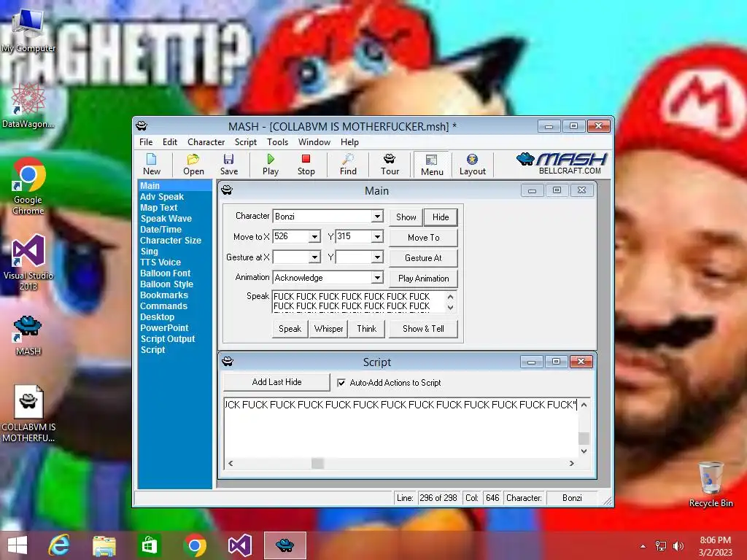Click the Play Animation button

click(424, 279)
